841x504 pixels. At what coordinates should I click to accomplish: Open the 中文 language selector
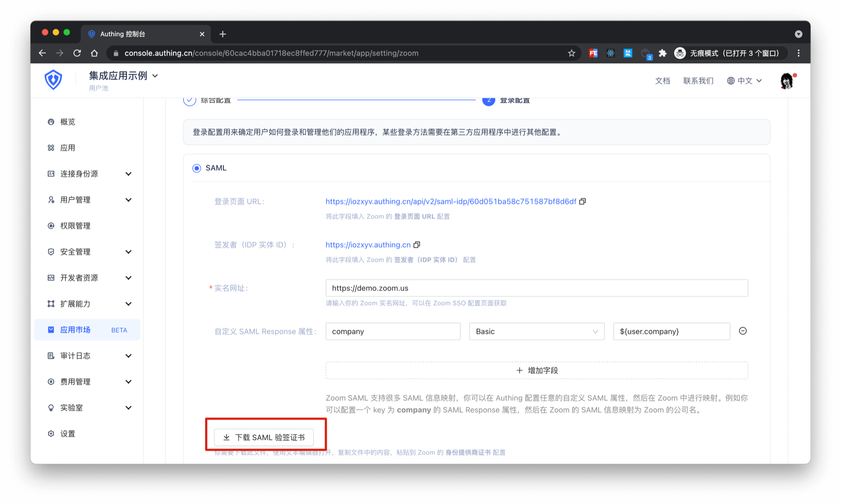point(745,81)
